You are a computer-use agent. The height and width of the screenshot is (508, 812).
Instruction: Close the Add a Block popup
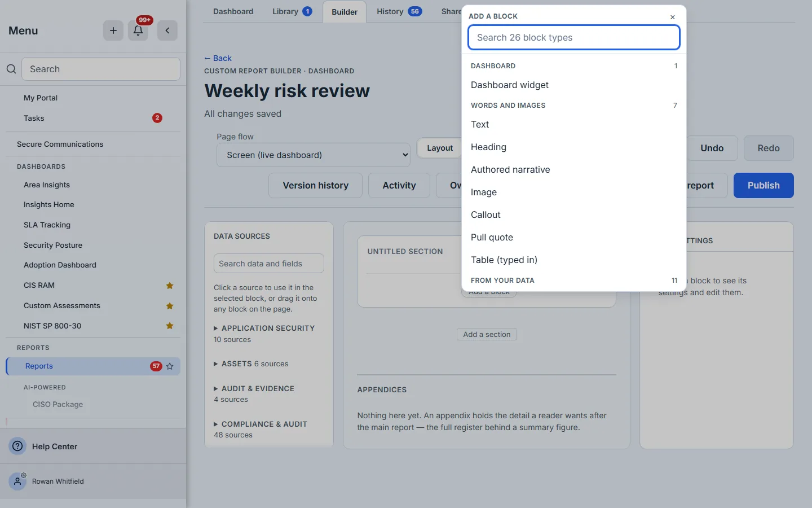(673, 17)
